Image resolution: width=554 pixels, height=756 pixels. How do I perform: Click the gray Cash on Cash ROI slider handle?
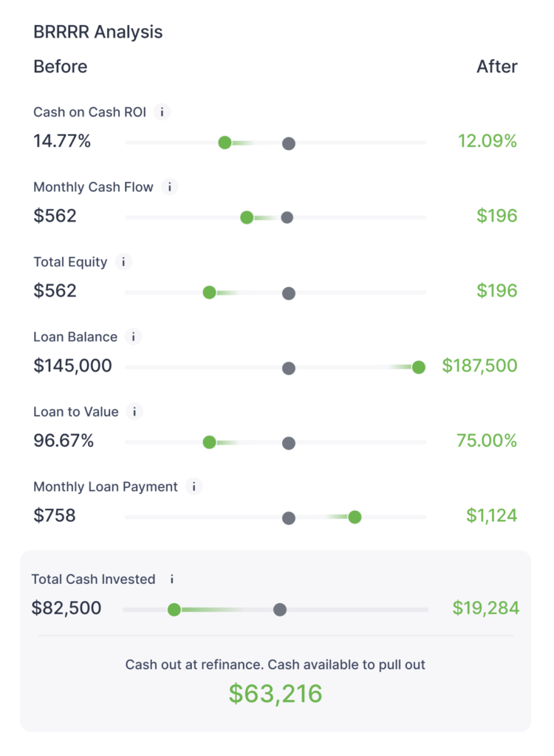tap(289, 143)
